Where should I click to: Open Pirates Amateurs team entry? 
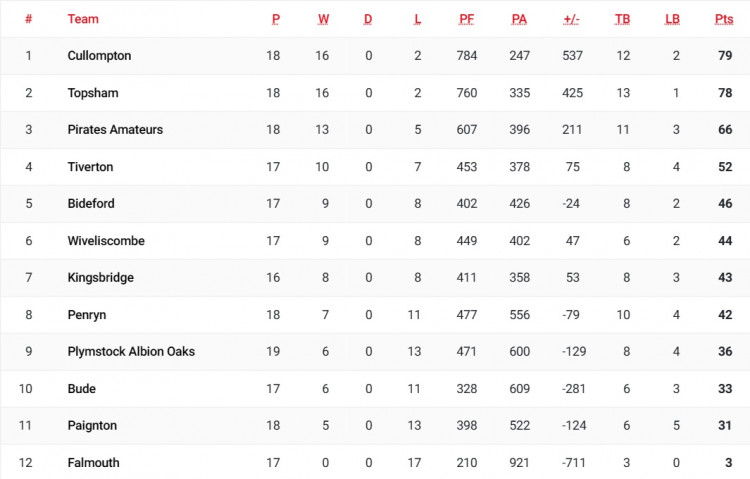click(x=115, y=130)
